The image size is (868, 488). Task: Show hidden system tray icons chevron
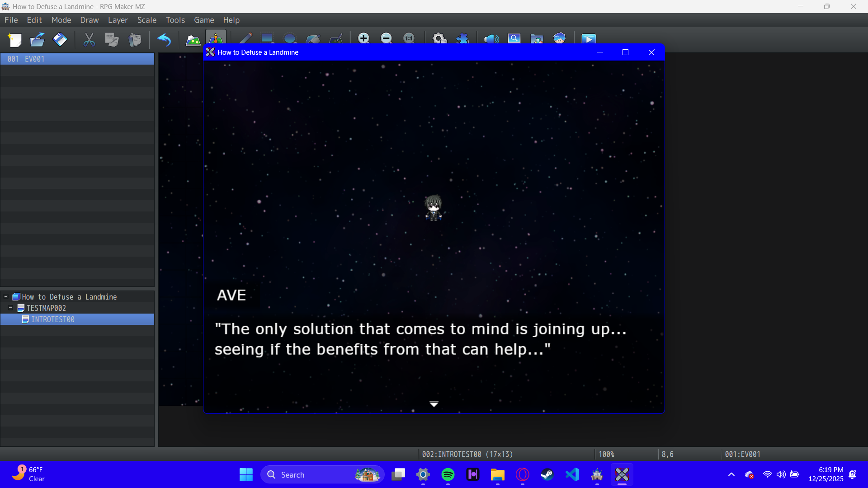[x=731, y=474]
